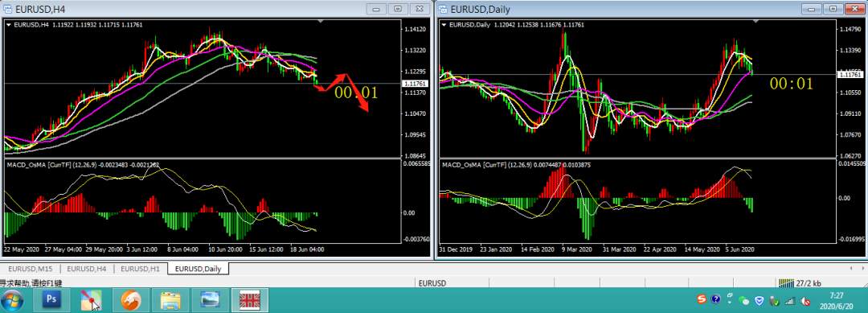The image size is (868, 313).
Task: Maximize the EURUSD,H4 chart window
Action: tap(398, 9)
